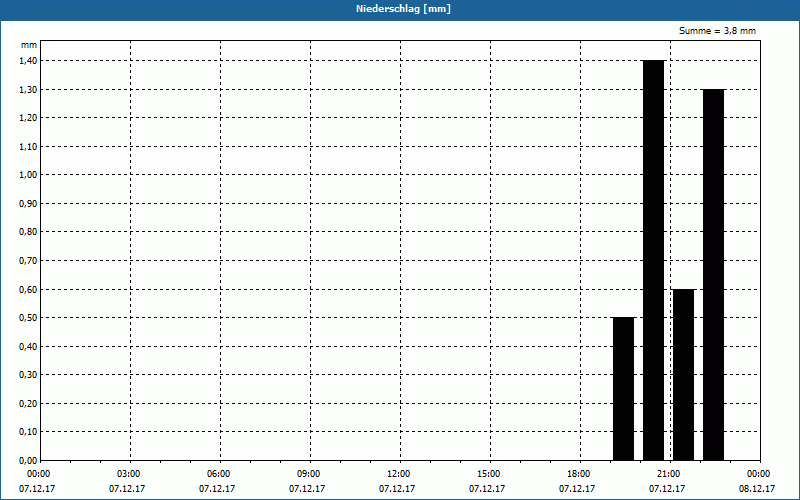Click the 09:00 time axis label
The image size is (800, 500).
[x=310, y=474]
